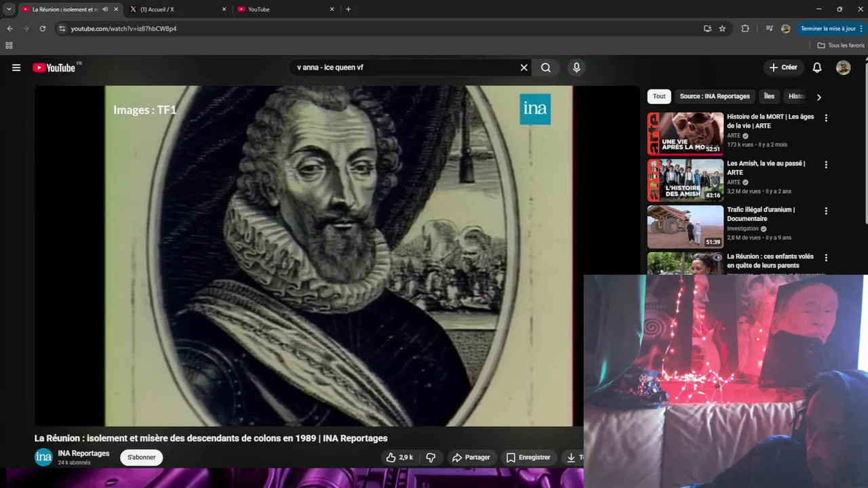Open options for Histoire de la MORT
This screenshot has height=488, width=868.
pos(826,118)
